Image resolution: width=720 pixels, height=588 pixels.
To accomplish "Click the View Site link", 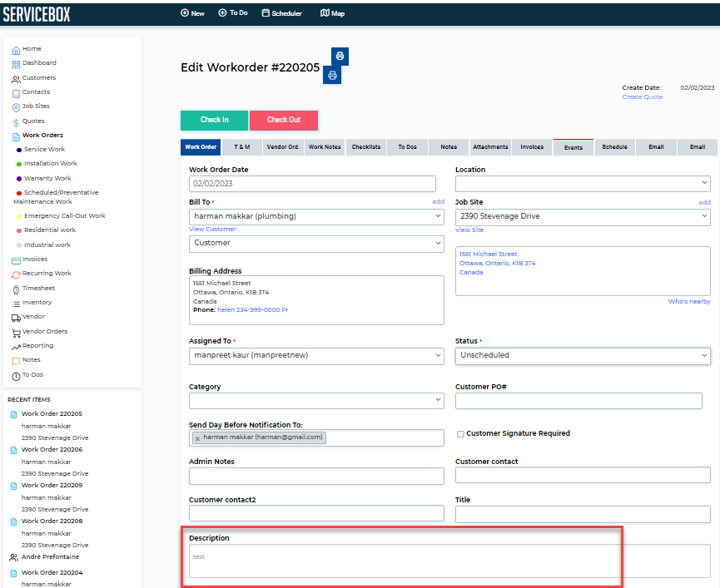I will 469,230.
